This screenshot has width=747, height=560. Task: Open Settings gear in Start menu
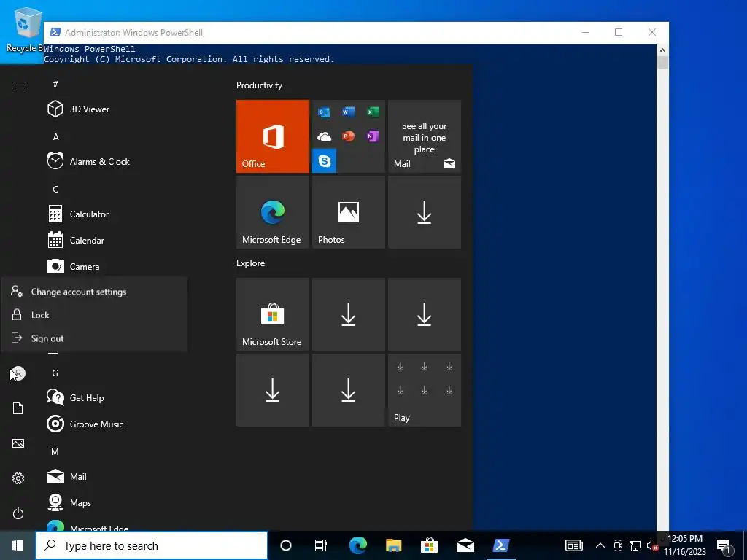[x=18, y=478]
